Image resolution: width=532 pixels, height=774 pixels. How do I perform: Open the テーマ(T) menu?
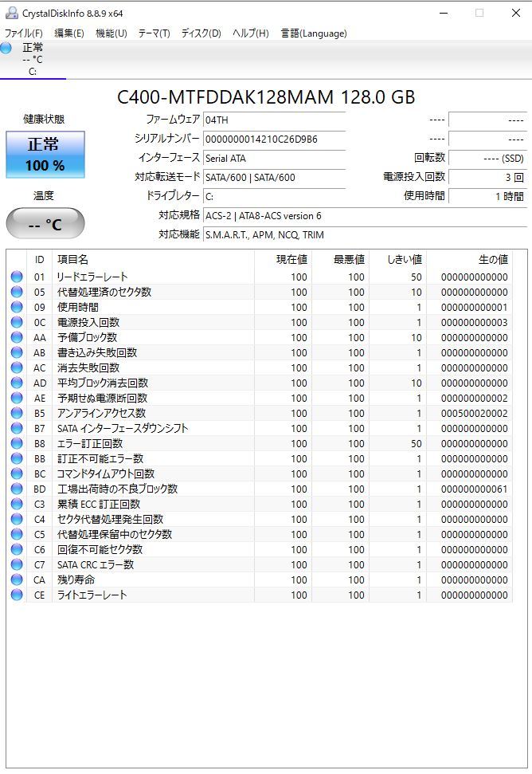coord(154,33)
